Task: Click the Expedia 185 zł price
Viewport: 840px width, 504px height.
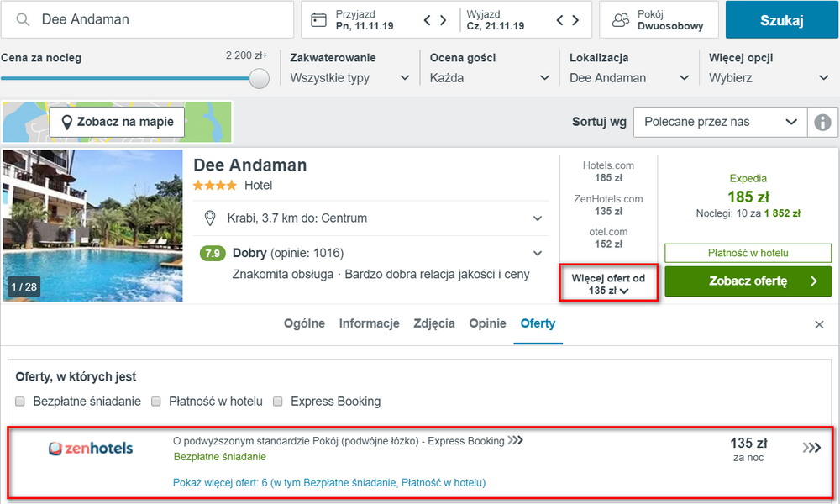Action: coord(748,197)
